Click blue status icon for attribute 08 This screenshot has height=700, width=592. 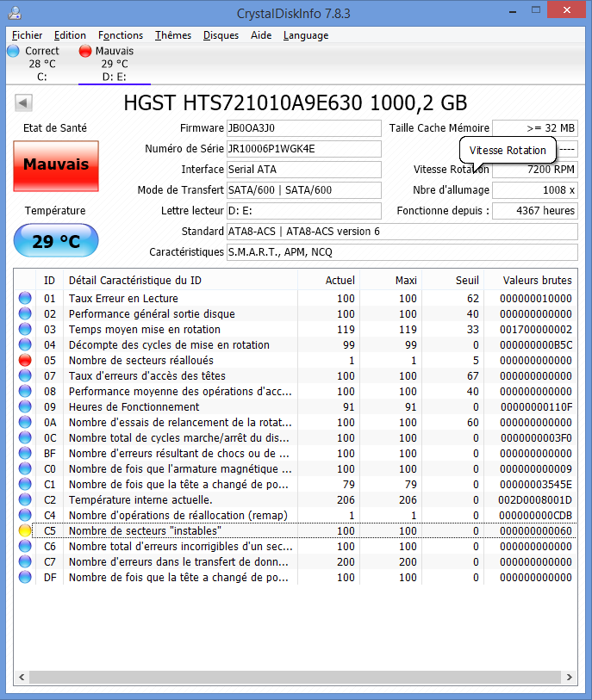25,392
